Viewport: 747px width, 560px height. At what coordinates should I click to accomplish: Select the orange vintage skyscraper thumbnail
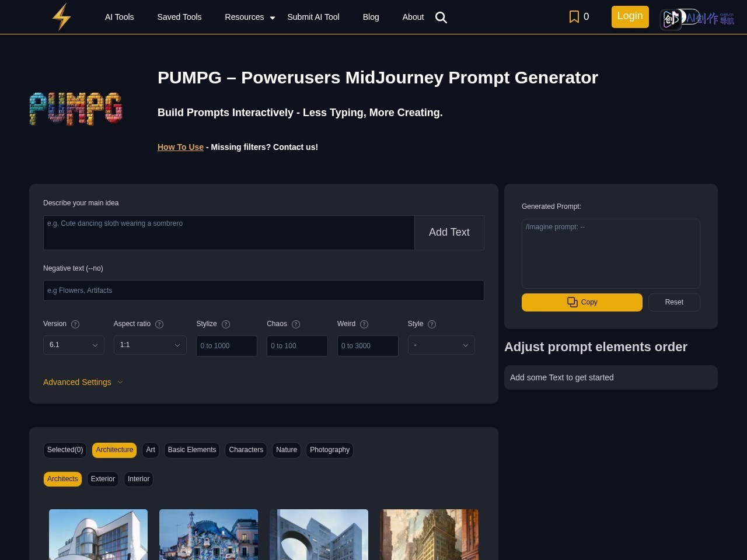(x=429, y=534)
